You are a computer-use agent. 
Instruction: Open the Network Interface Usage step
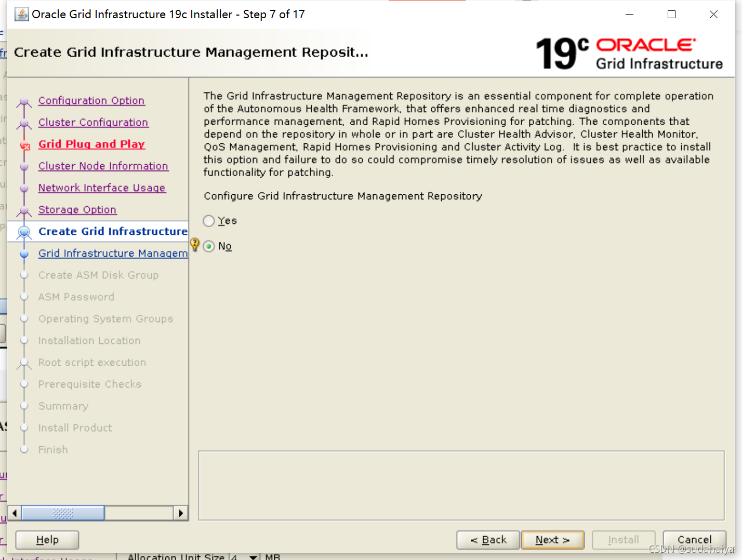102,188
